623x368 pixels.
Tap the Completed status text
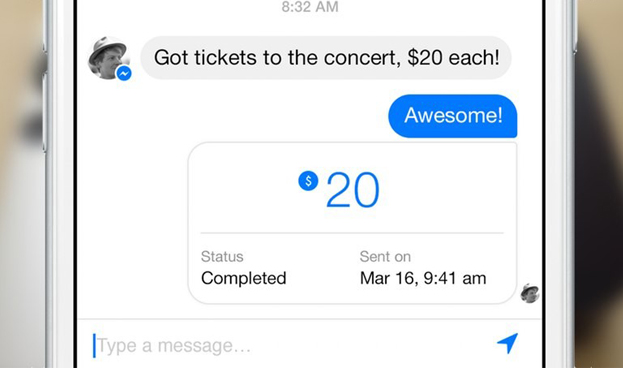(x=244, y=278)
